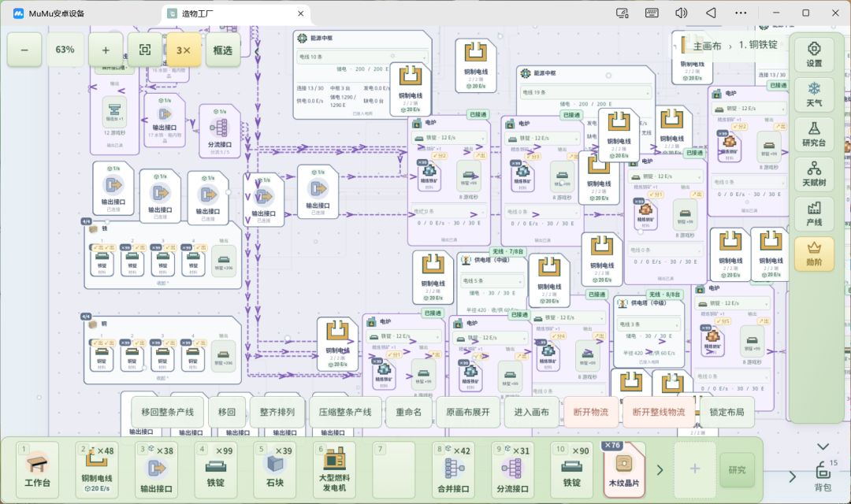The image size is (851, 504).
Task: Select 铁锭 in hotbar slot 4
Action: coord(216,470)
